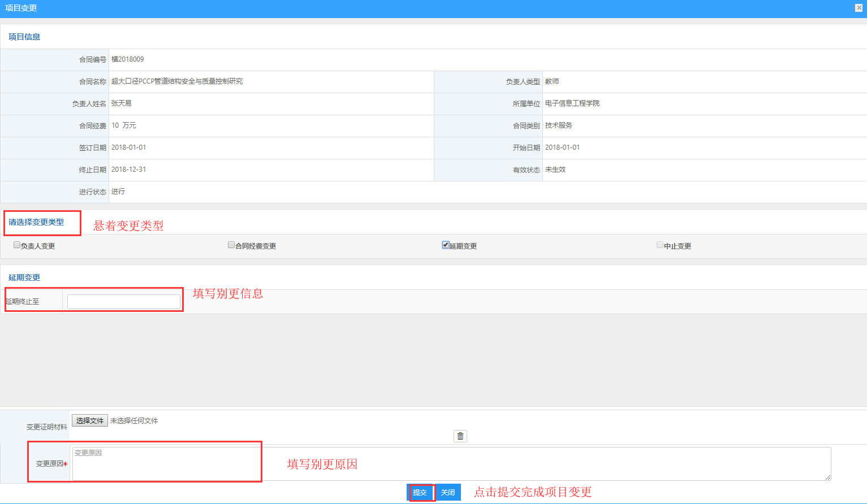Click the 请选择变更类型 heading
The image size is (867, 504).
click(36, 222)
